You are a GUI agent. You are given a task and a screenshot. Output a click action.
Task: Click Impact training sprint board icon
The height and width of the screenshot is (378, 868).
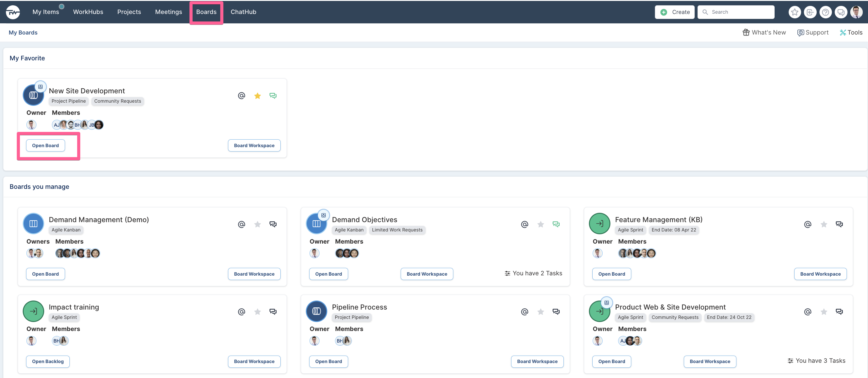coord(33,311)
